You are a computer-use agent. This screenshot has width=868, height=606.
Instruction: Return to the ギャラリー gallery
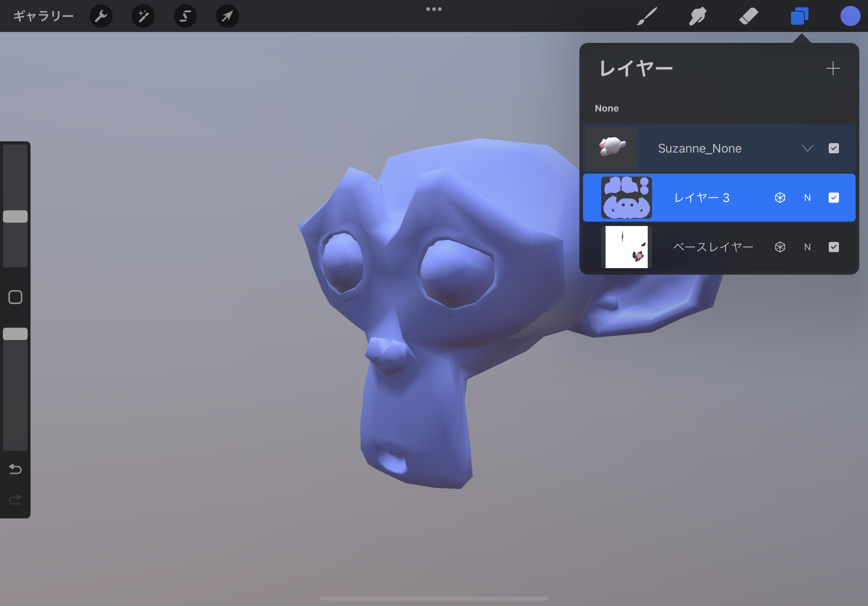(44, 16)
